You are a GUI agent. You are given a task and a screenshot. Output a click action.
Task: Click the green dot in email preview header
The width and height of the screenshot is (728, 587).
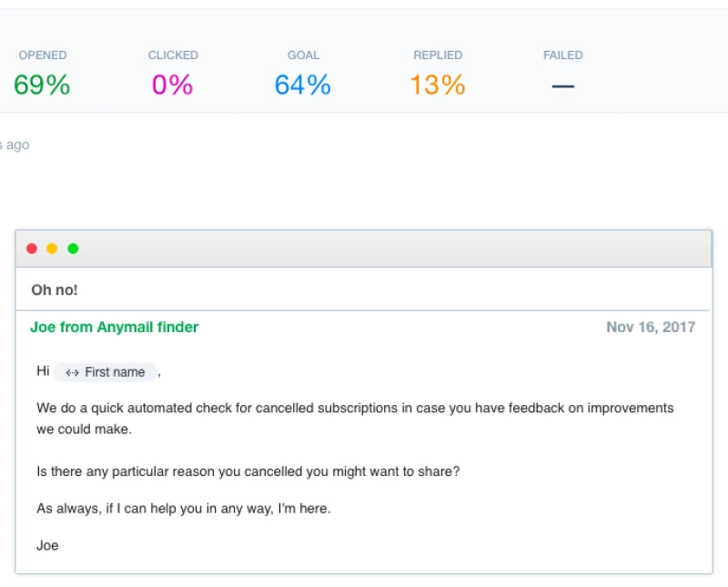pos(73,248)
